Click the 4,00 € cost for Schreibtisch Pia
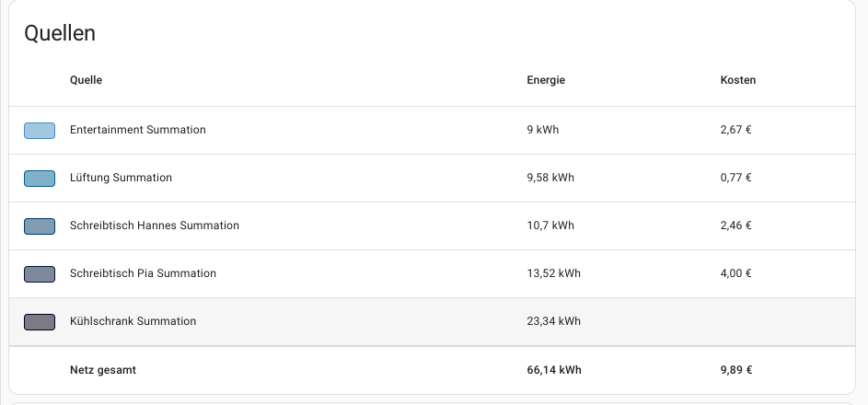The height and width of the screenshot is (405, 868). 736,274
